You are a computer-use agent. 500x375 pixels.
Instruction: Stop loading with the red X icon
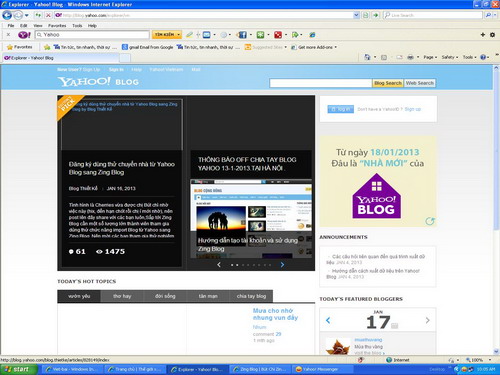click(48, 15)
